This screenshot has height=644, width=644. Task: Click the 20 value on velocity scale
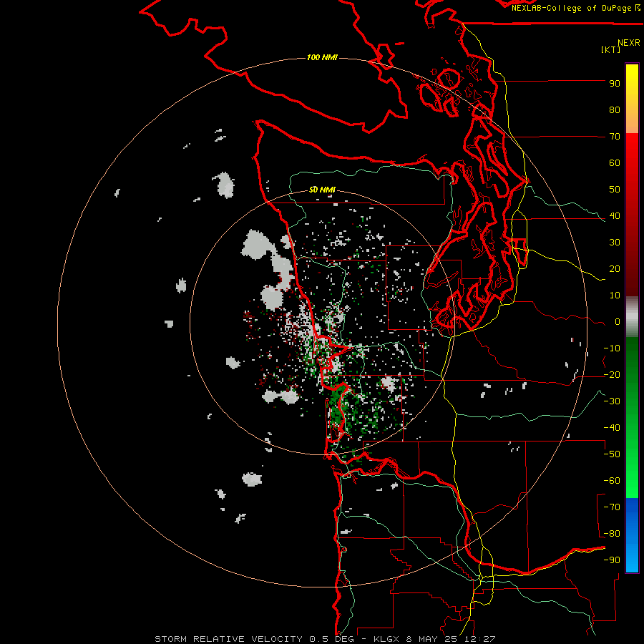[x=615, y=269]
